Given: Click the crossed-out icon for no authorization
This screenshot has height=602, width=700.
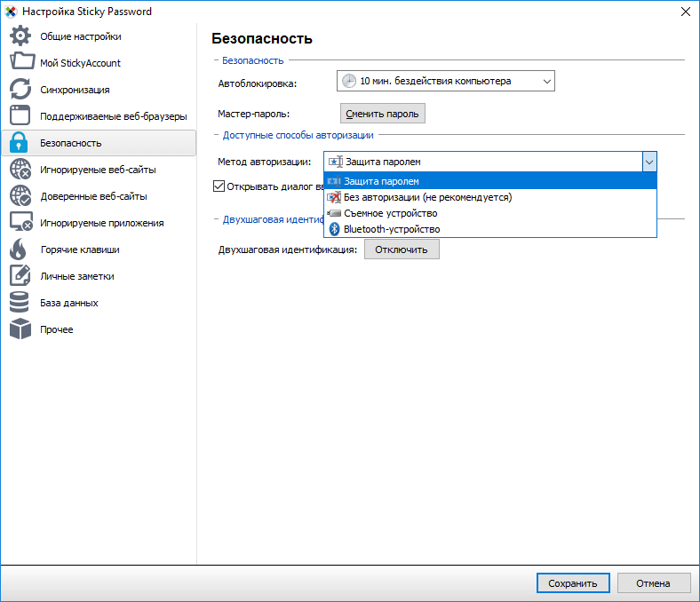Looking at the screenshot, I should [x=334, y=197].
